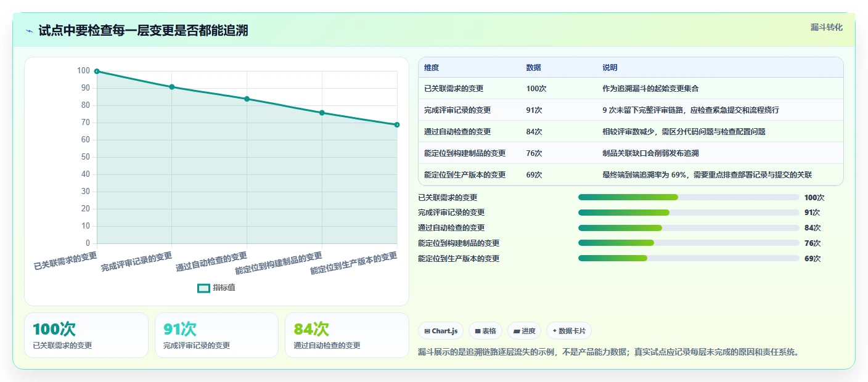Click the progress bar showing 76次
Image resolution: width=868 pixels, height=382 pixels.
pyautogui.click(x=689, y=243)
